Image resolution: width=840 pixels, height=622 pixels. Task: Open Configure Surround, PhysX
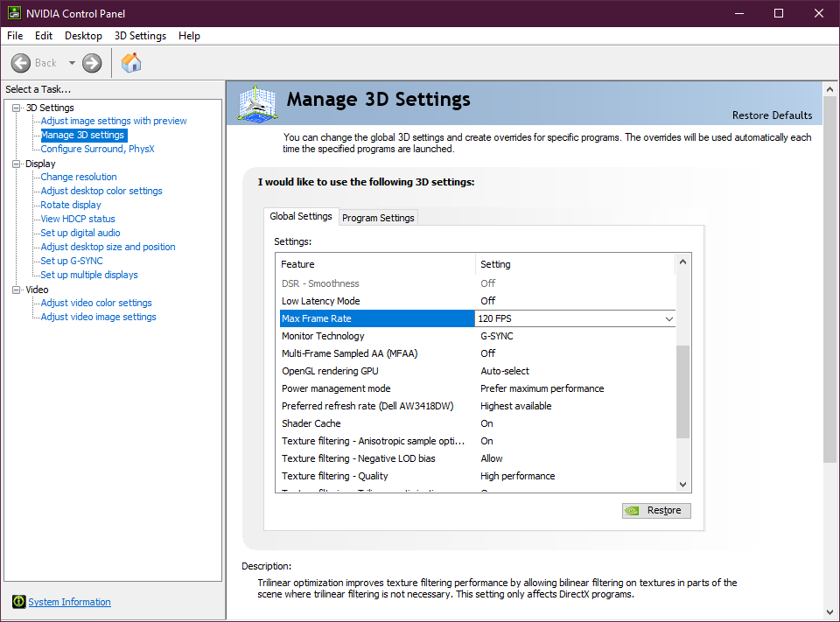pos(97,149)
